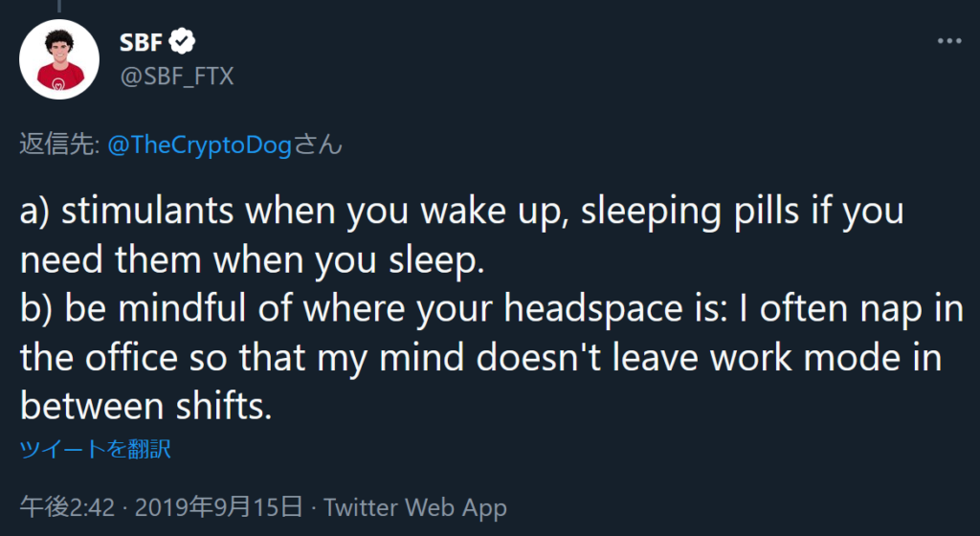Translate the tweet via ツイートを翻訳

[x=96, y=449]
